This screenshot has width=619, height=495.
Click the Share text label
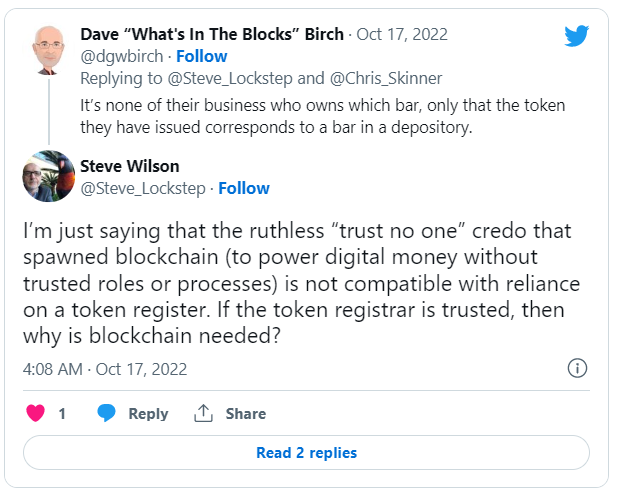point(246,414)
